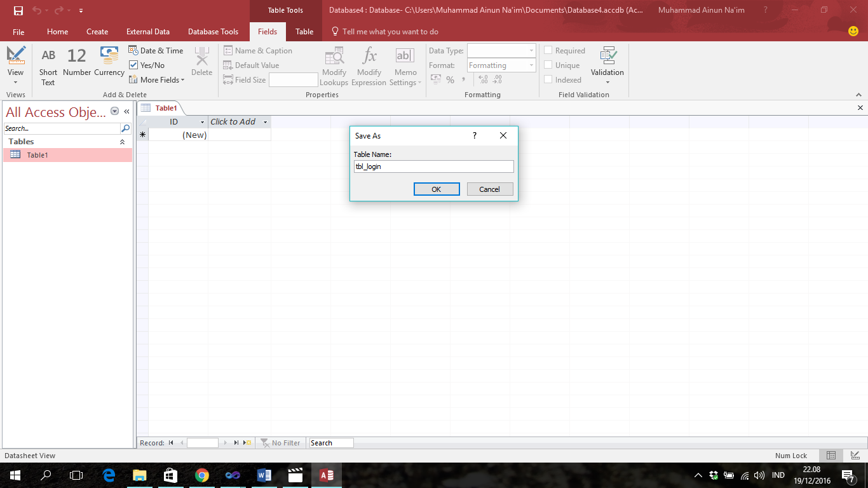Add a Currency field

[109, 62]
